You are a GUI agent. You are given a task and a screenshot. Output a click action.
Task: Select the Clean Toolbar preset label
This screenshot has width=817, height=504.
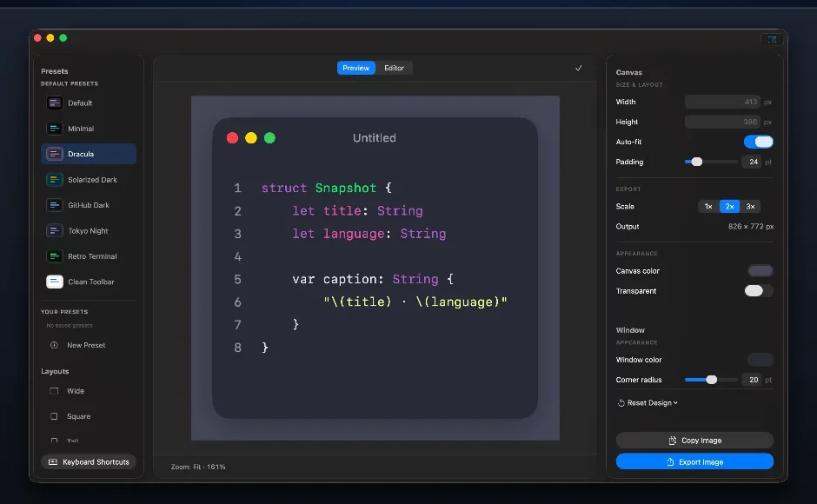click(90, 282)
